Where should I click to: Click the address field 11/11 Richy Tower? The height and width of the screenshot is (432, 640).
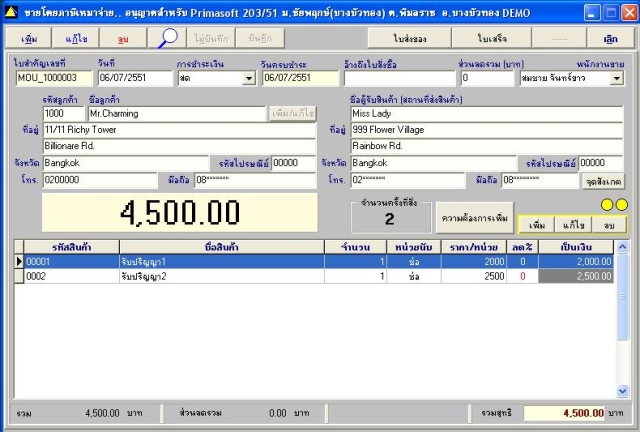[x=180, y=130]
